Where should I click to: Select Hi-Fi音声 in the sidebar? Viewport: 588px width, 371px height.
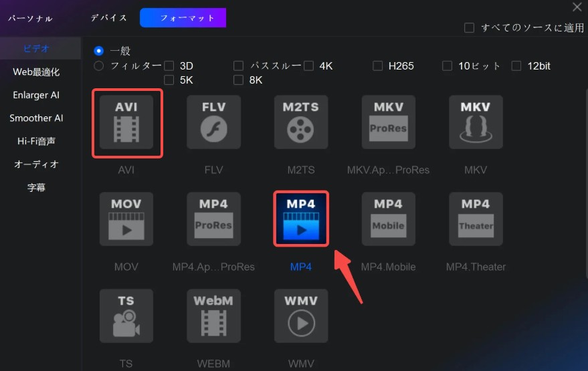click(x=36, y=141)
